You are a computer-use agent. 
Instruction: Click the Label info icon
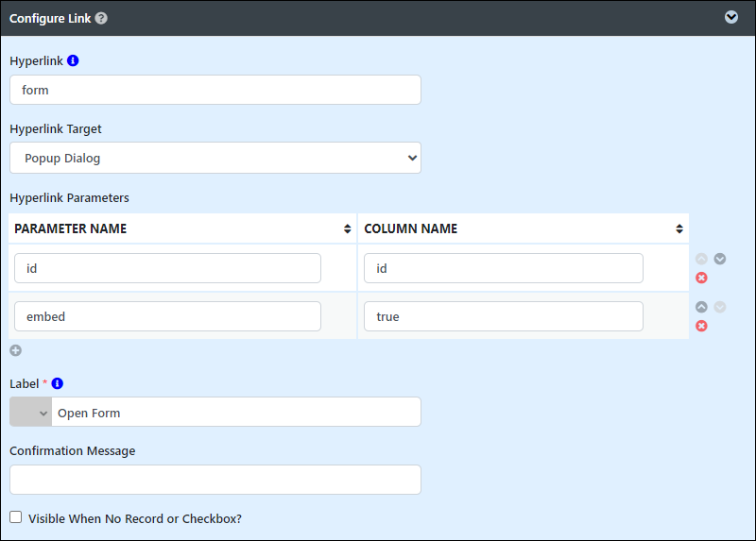pos(58,383)
